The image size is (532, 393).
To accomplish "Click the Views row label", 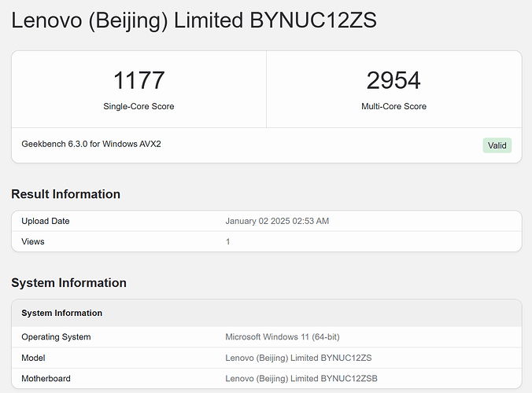I will click(33, 241).
